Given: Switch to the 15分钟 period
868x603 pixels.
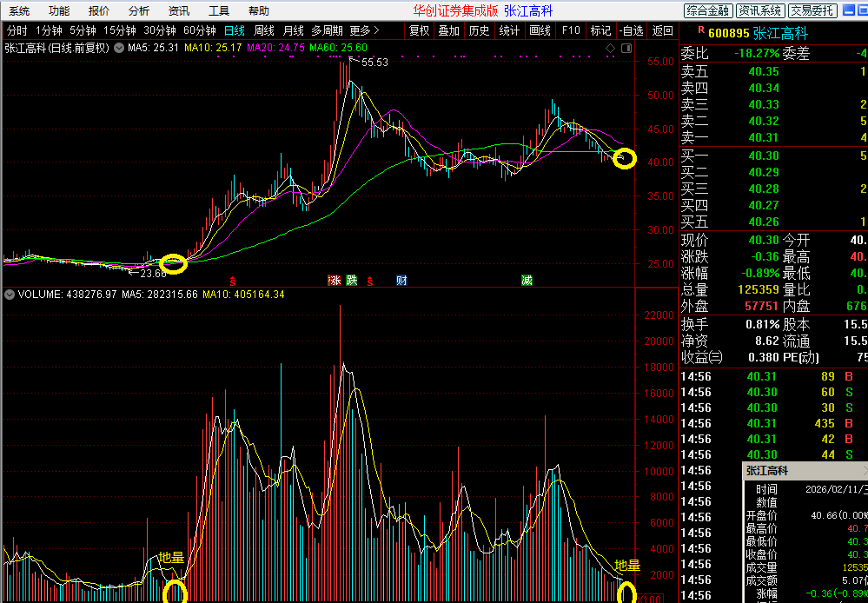Looking at the screenshot, I should (120, 30).
